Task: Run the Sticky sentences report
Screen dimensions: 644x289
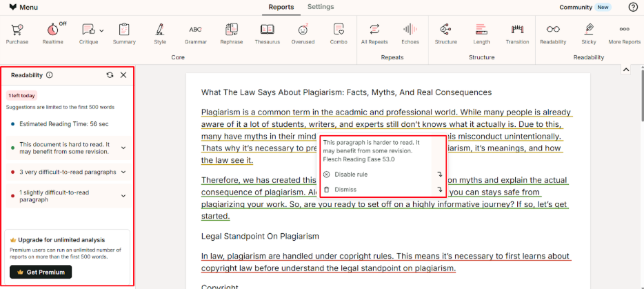Action: coord(588,33)
